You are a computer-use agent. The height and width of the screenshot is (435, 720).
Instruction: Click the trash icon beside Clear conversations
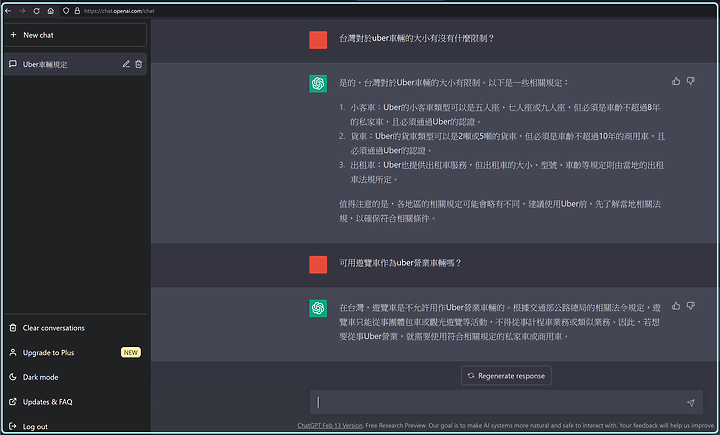tap(13, 328)
